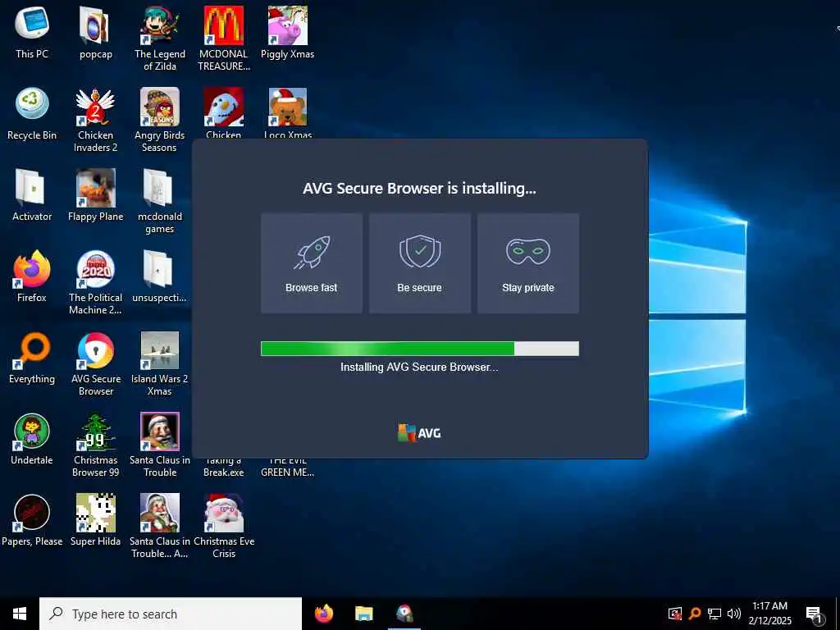Open File Explorer from the taskbar
Screen dimensions: 840x630
coord(363,614)
